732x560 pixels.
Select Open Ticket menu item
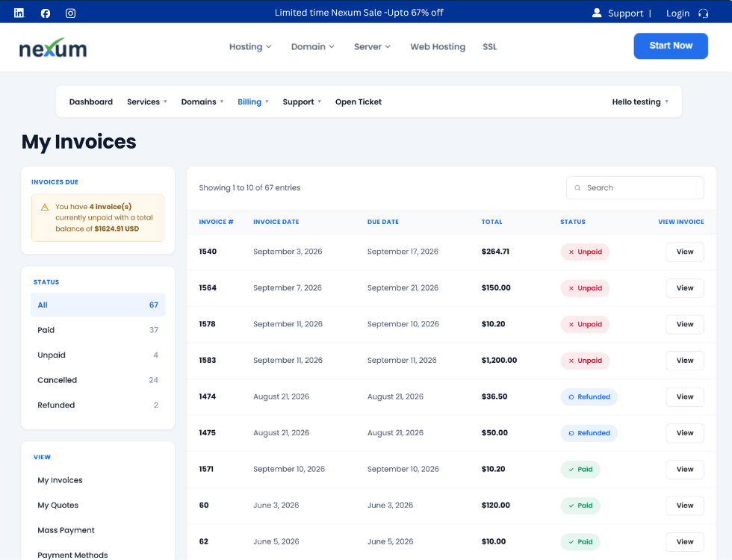(358, 102)
